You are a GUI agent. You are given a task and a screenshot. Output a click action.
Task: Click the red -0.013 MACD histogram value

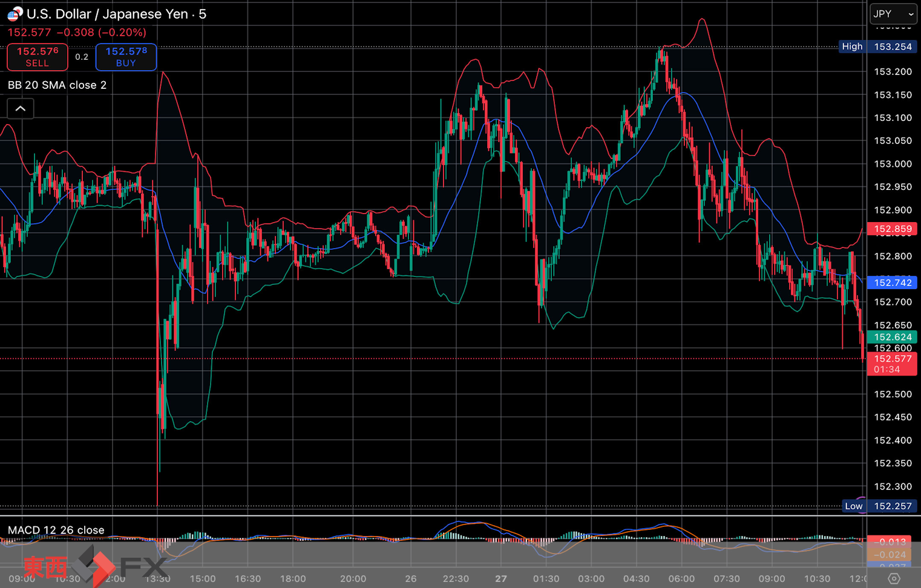pos(892,541)
